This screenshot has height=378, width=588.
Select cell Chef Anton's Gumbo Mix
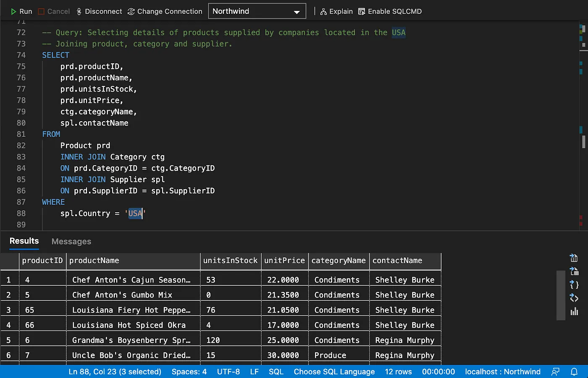tap(133, 295)
